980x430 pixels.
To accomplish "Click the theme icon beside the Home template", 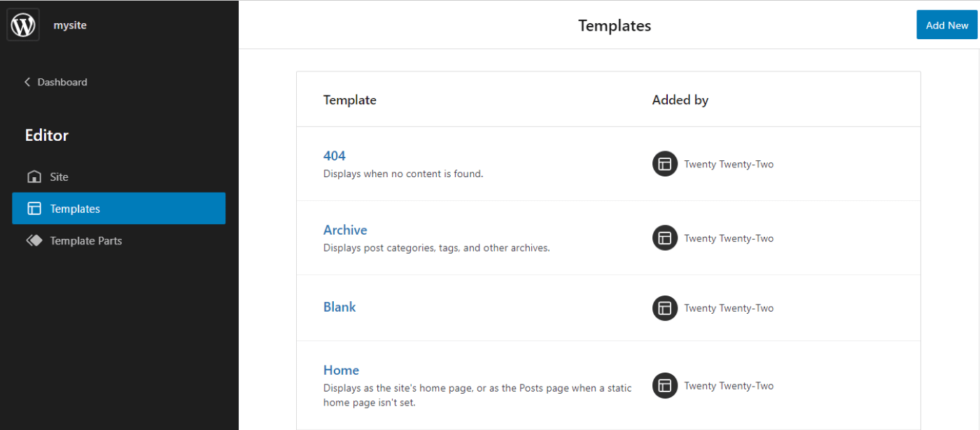I will click(664, 385).
